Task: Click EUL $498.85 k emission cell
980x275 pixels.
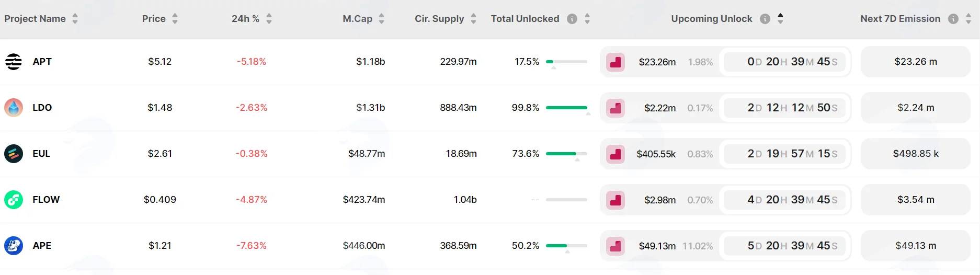Action: coord(916,154)
